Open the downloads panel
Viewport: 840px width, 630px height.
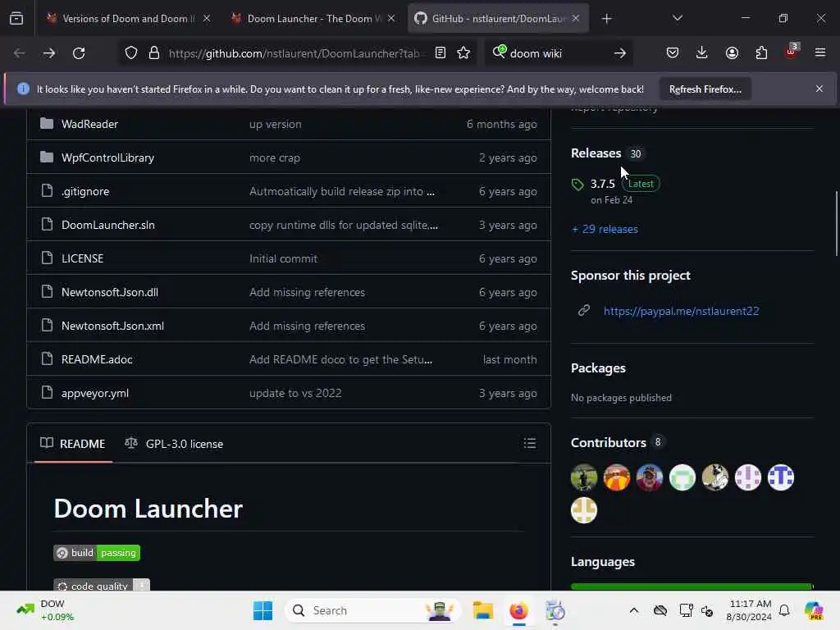click(x=702, y=52)
